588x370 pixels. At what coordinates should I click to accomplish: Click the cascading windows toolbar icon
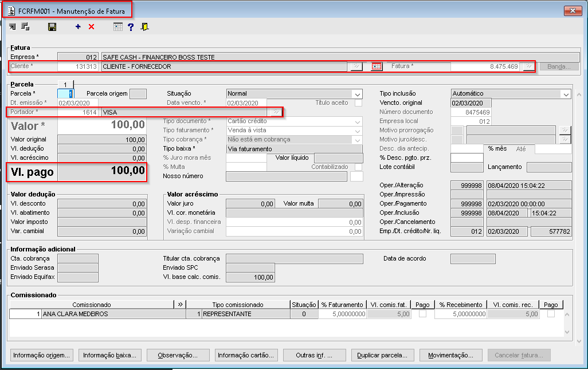pos(25,26)
